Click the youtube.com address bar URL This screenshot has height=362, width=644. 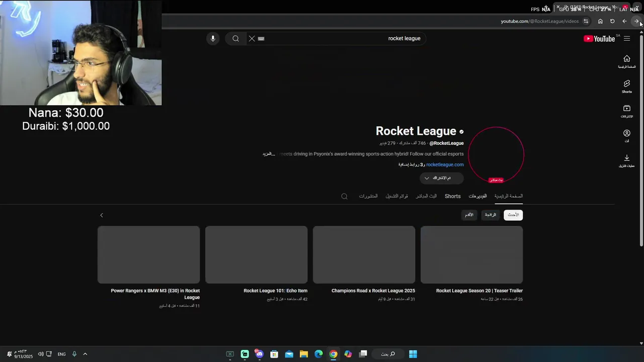pos(540,21)
